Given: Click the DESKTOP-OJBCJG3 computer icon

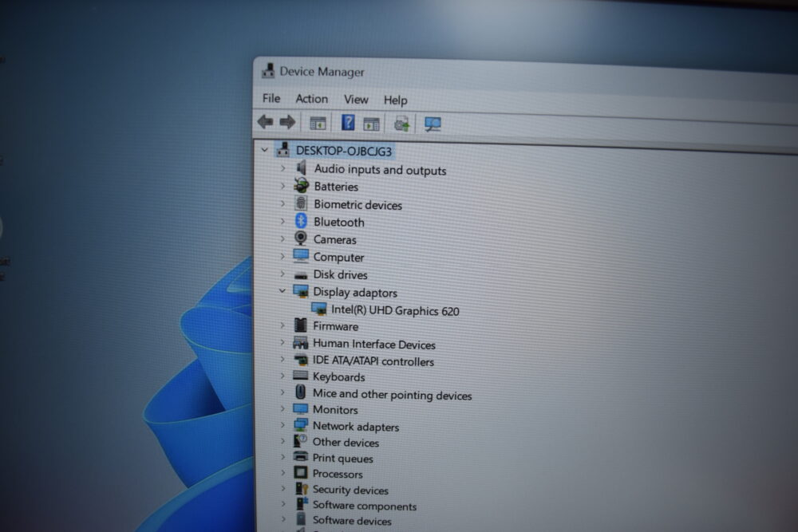Looking at the screenshot, I should click(283, 149).
